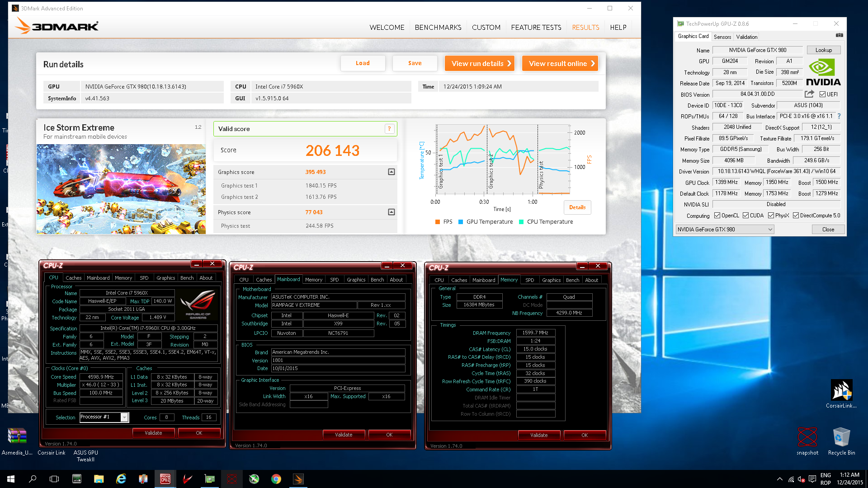
Task: Click the orange FPS legend swatch
Action: pos(437,222)
